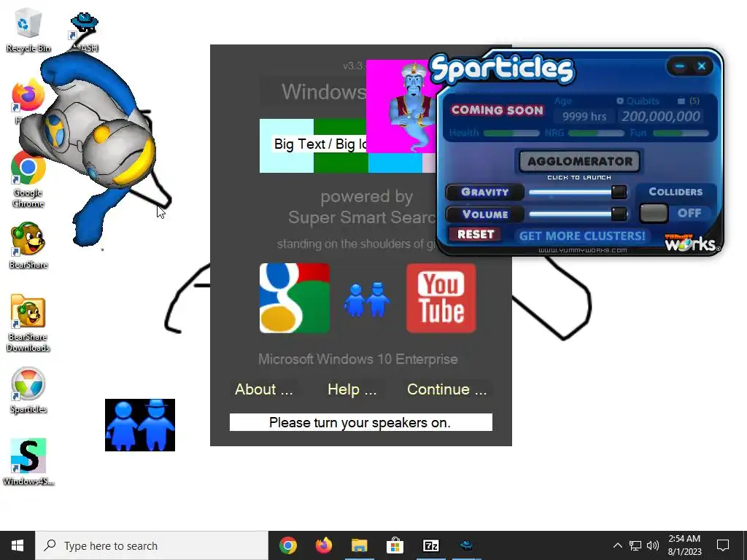Toggle the Colliders OFF switch

(654, 213)
